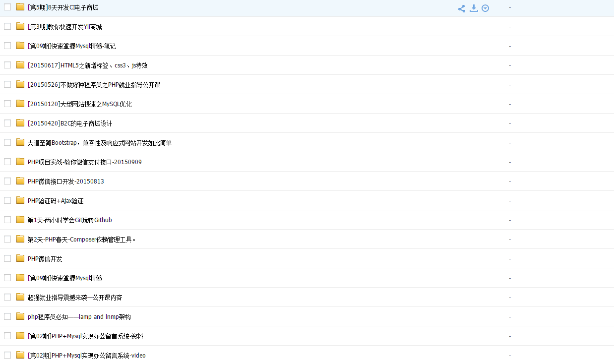Check the box for PHP微信开发
This screenshot has width=614, height=364.
(7, 258)
